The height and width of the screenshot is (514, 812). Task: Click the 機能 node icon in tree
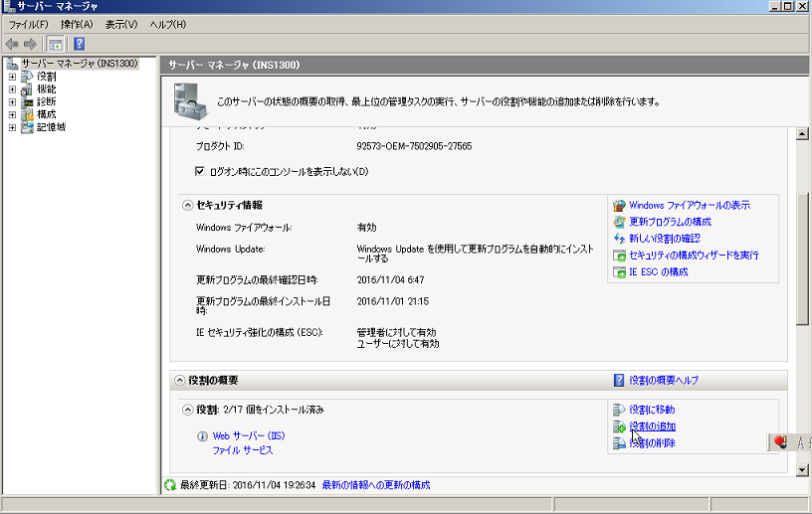click(x=27, y=89)
